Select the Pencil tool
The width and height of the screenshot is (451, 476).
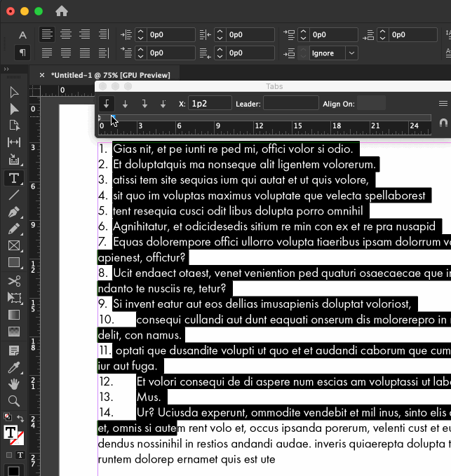[x=14, y=229]
